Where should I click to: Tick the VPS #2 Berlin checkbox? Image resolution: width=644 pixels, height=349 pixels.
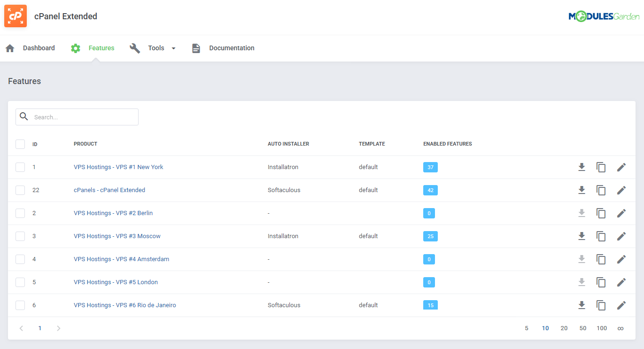[x=20, y=213]
